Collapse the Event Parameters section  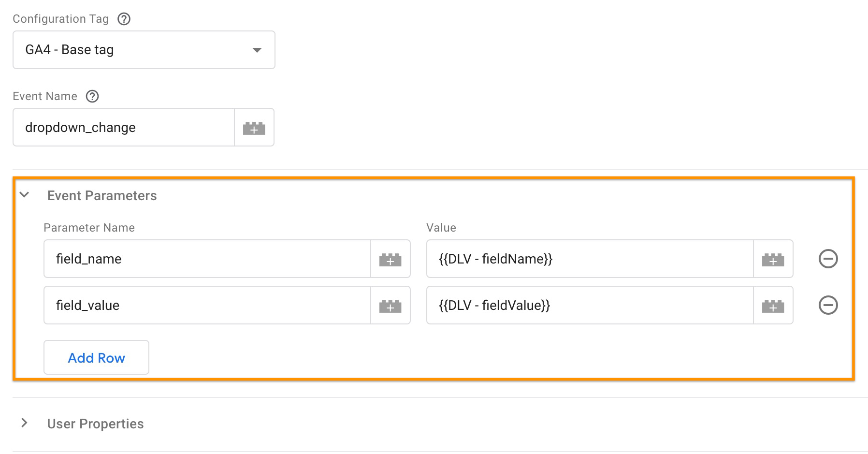pos(24,195)
